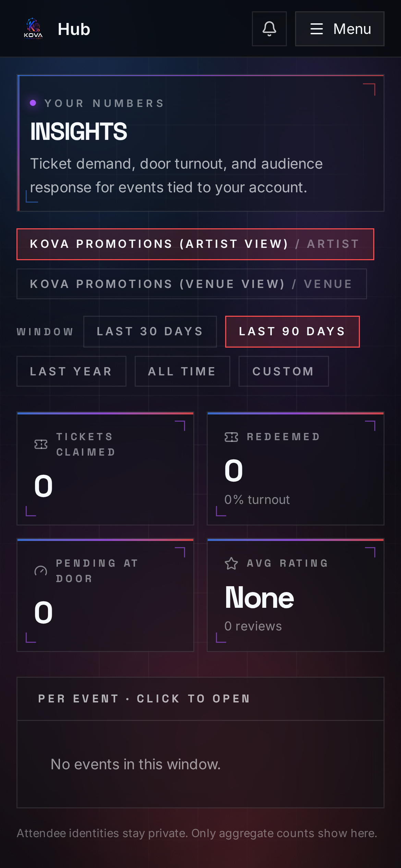Choose the All Time window

tap(182, 371)
